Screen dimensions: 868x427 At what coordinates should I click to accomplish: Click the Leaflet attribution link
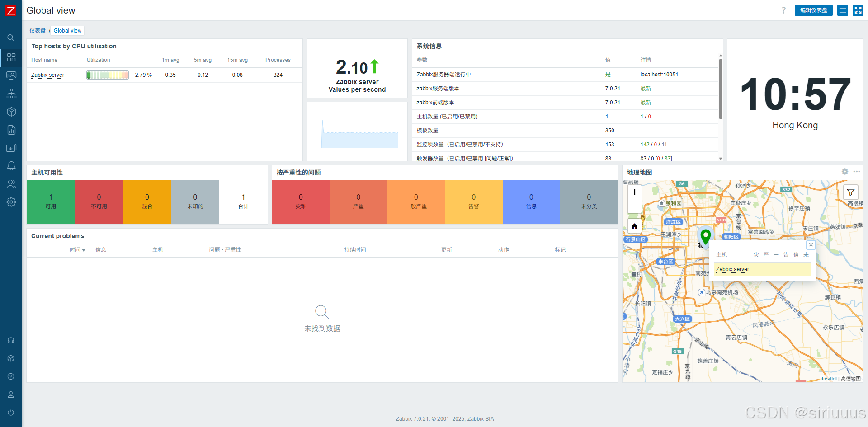(x=829, y=379)
